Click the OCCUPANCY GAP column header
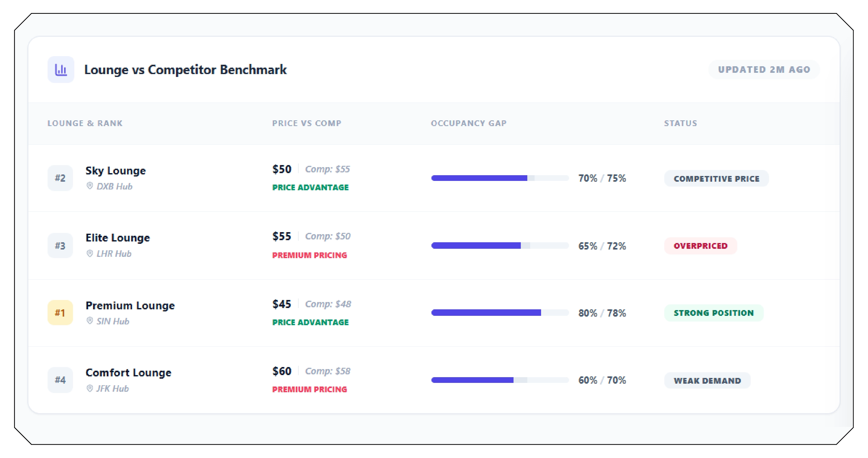Image resolution: width=868 pixels, height=458 pixels. [469, 123]
